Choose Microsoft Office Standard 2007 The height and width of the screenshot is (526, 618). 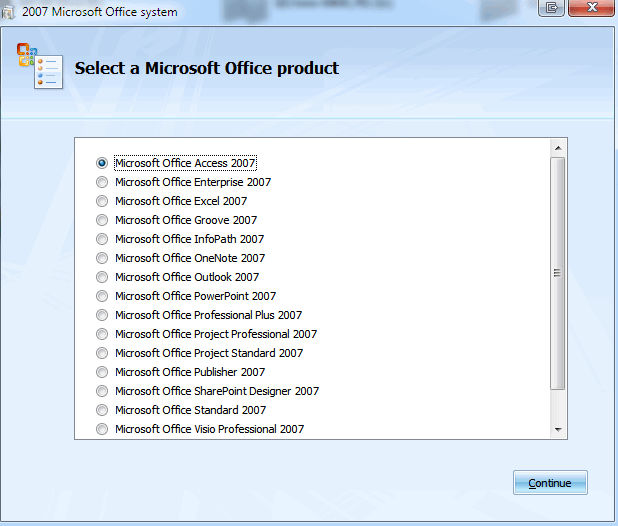tap(102, 410)
